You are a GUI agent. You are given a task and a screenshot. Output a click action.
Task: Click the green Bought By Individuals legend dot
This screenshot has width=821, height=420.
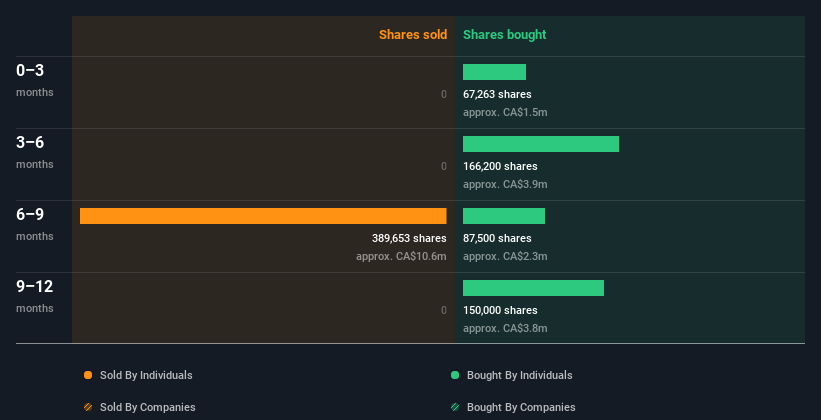coord(455,375)
